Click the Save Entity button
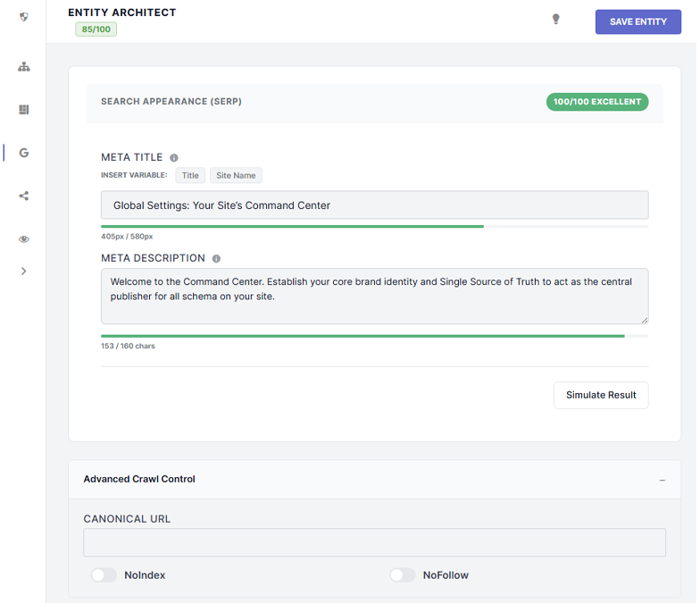Image resolution: width=700 pixels, height=603 pixels. click(637, 21)
